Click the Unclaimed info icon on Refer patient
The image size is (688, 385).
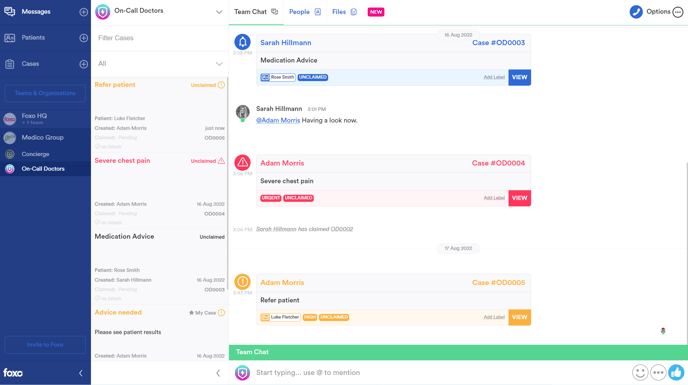(x=221, y=85)
